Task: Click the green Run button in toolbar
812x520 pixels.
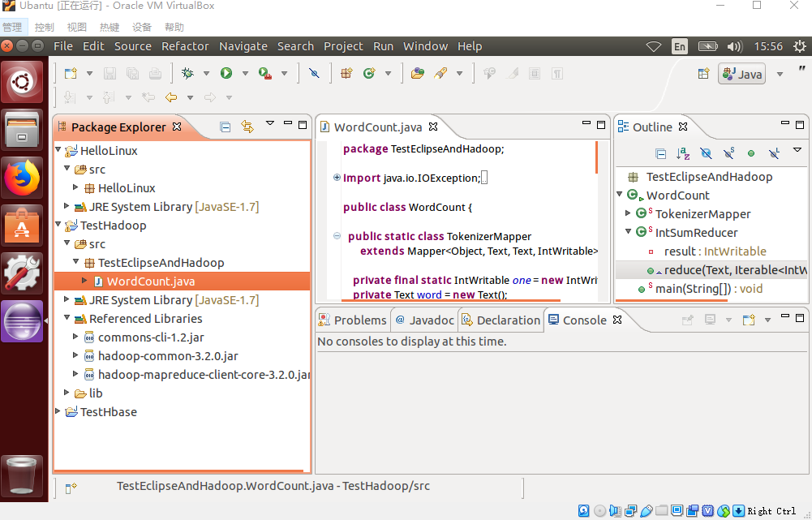Action: [226, 73]
